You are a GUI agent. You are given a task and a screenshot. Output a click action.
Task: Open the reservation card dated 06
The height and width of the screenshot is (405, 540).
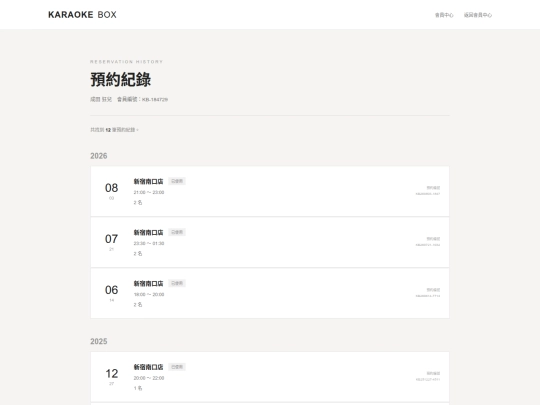coord(270,293)
